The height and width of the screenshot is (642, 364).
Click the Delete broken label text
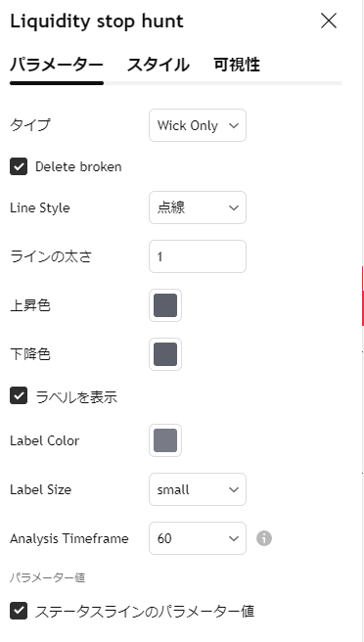pyautogui.click(x=78, y=166)
